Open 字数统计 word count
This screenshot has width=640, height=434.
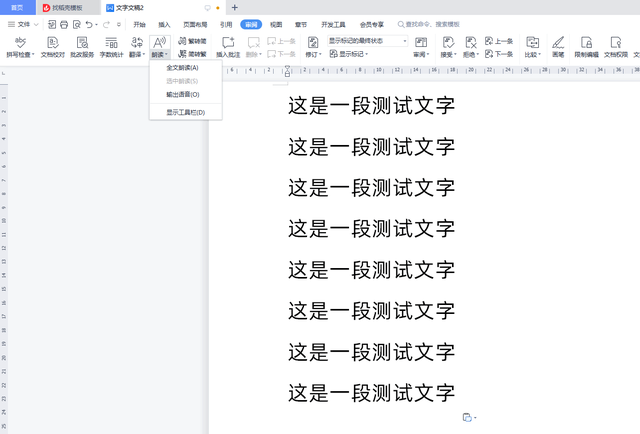[111, 47]
